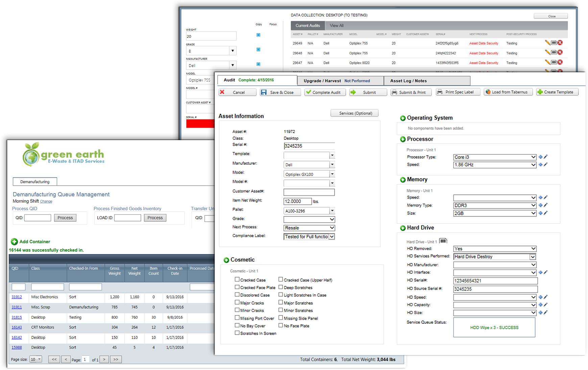The image size is (588, 370).
Task: Open the HD Services Performed dropdown
Action: pos(495,257)
